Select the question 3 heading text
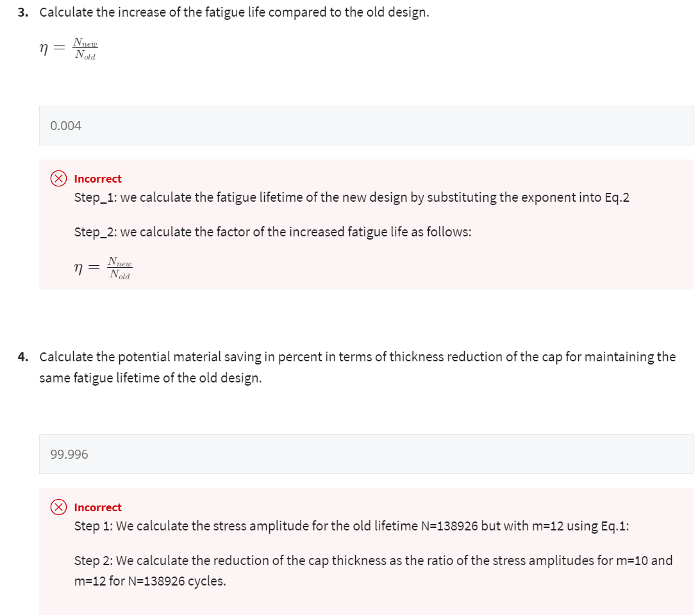Image resolution: width=700 pixels, height=615 pixels. (x=224, y=12)
